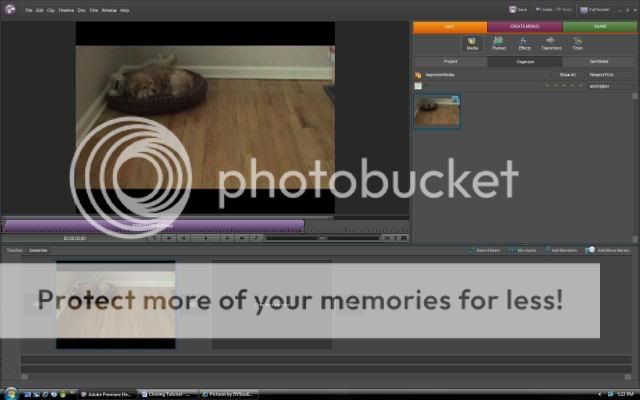The width and height of the screenshot is (640, 400).
Task: Switch to the Get Media sub-tab
Action: click(599, 62)
